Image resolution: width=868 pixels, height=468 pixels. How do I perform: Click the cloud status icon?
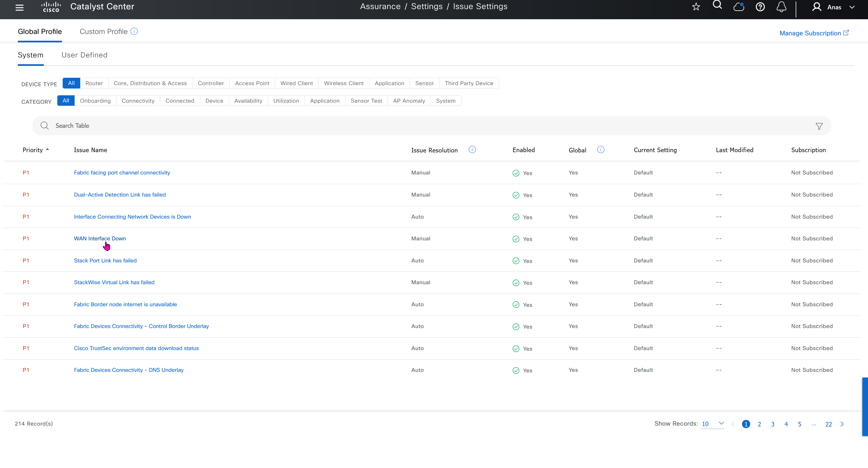click(739, 7)
